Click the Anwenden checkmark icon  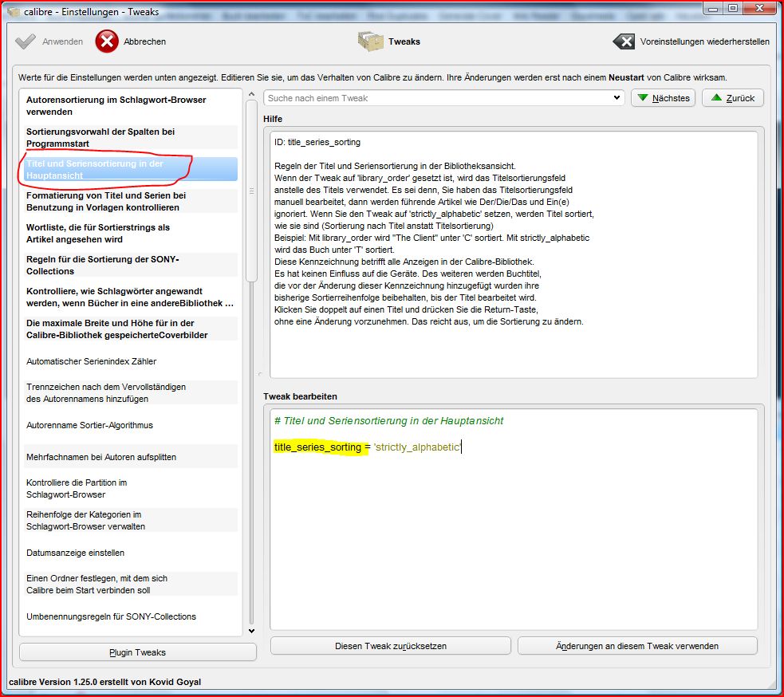(26, 41)
